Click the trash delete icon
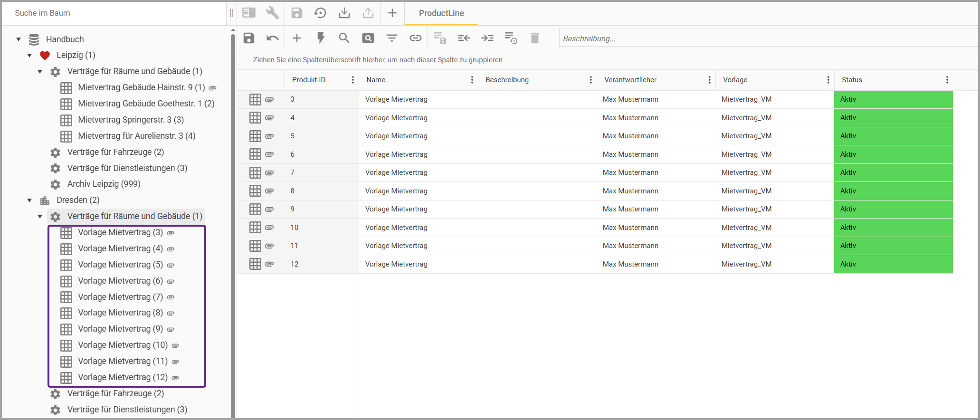The width and height of the screenshot is (980, 420). pyautogui.click(x=534, y=38)
